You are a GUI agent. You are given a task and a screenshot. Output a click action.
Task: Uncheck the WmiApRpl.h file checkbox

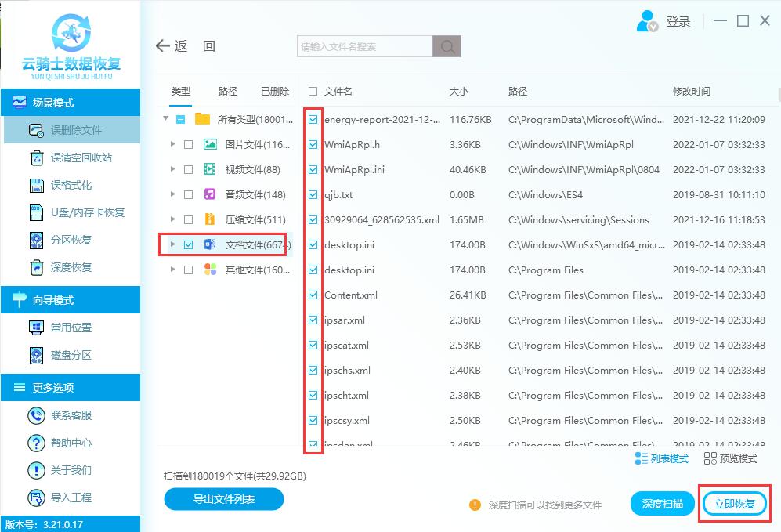coord(313,144)
